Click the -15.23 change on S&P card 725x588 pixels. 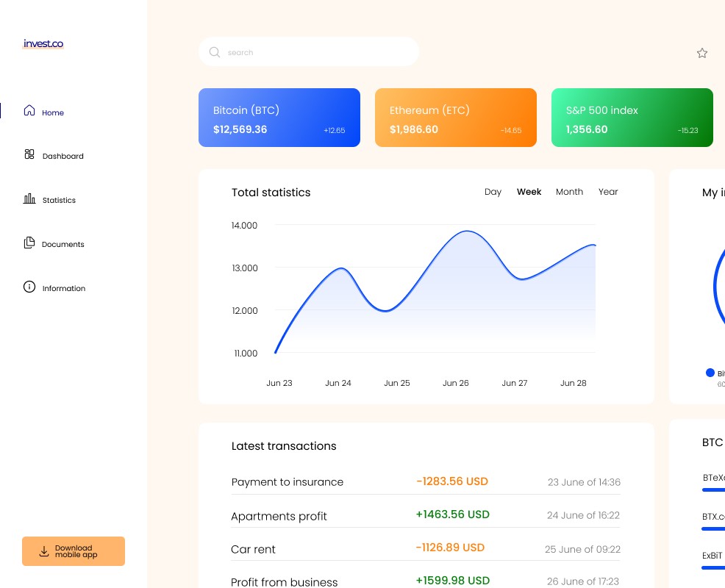point(688,130)
